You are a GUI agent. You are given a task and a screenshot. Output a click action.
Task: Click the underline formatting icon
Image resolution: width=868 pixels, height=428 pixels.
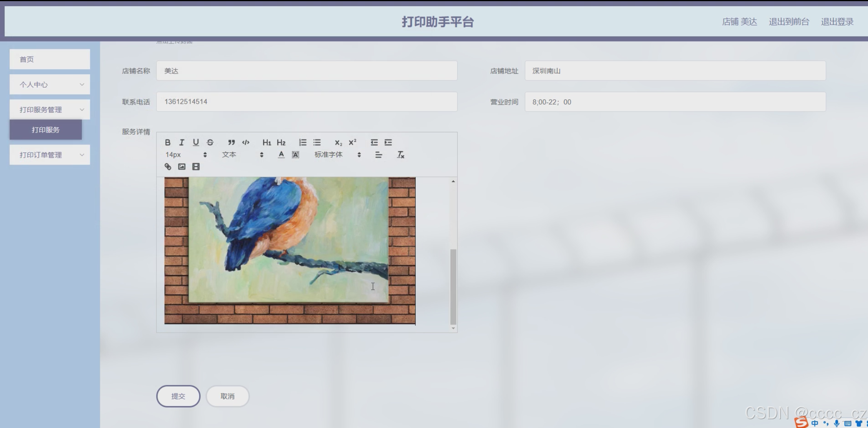[196, 142]
